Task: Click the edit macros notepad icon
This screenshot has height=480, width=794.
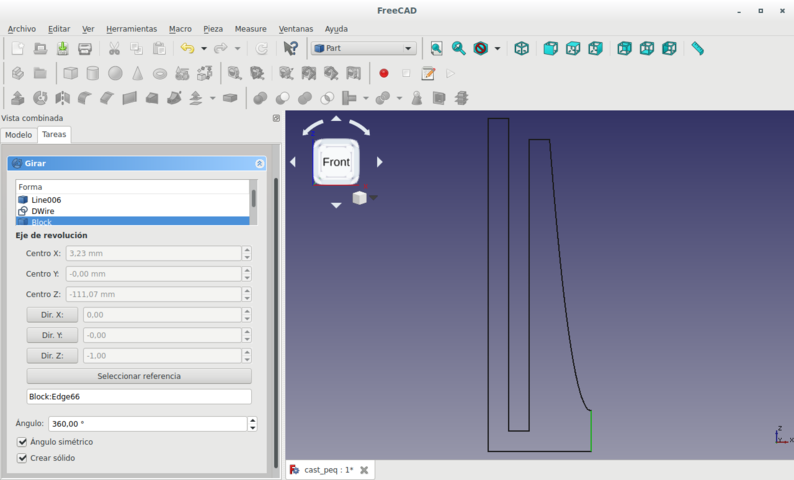Action: tap(428, 73)
